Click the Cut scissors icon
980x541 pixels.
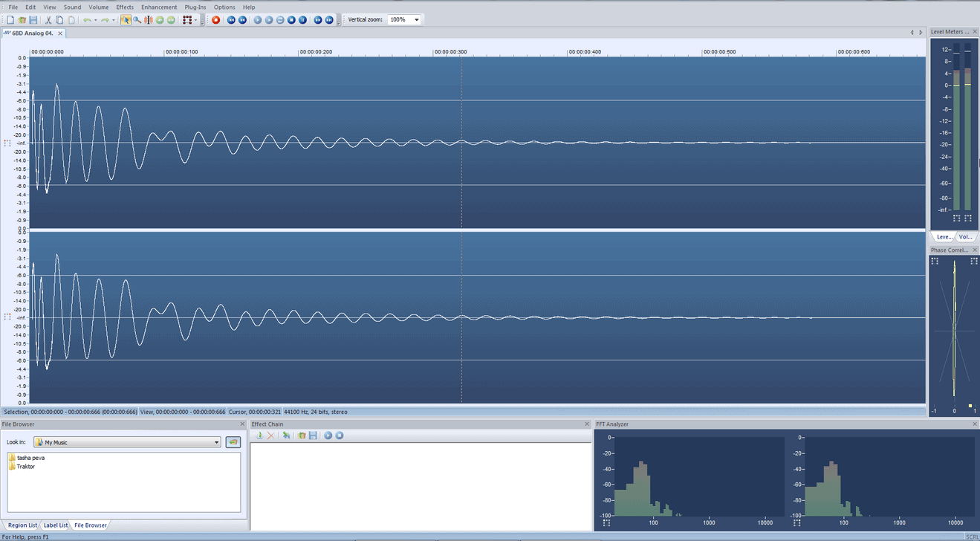[48, 20]
